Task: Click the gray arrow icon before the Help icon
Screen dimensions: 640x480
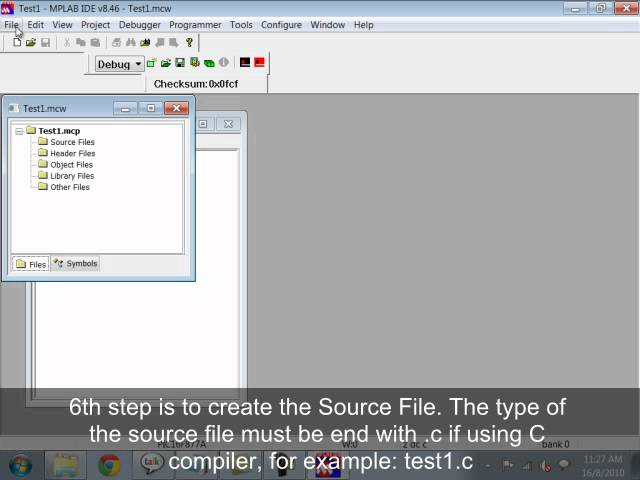Action: click(x=174, y=42)
